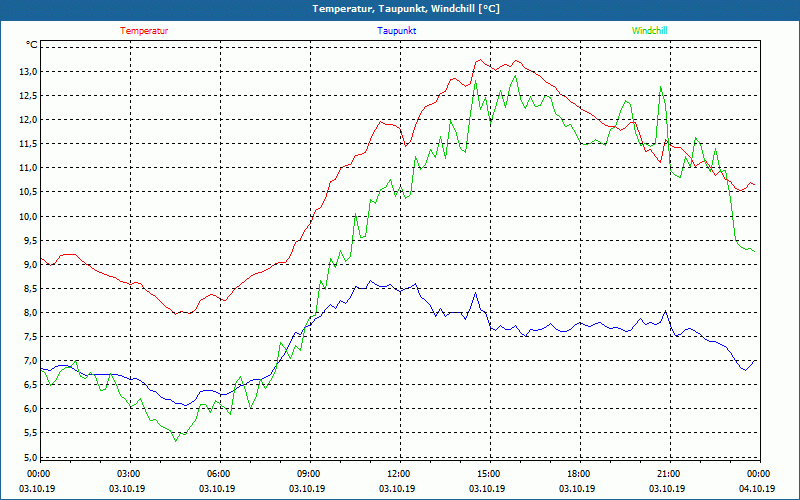Viewport: 800px width, 500px height.
Task: Click the 12,0 value on y-axis
Action: (29, 120)
